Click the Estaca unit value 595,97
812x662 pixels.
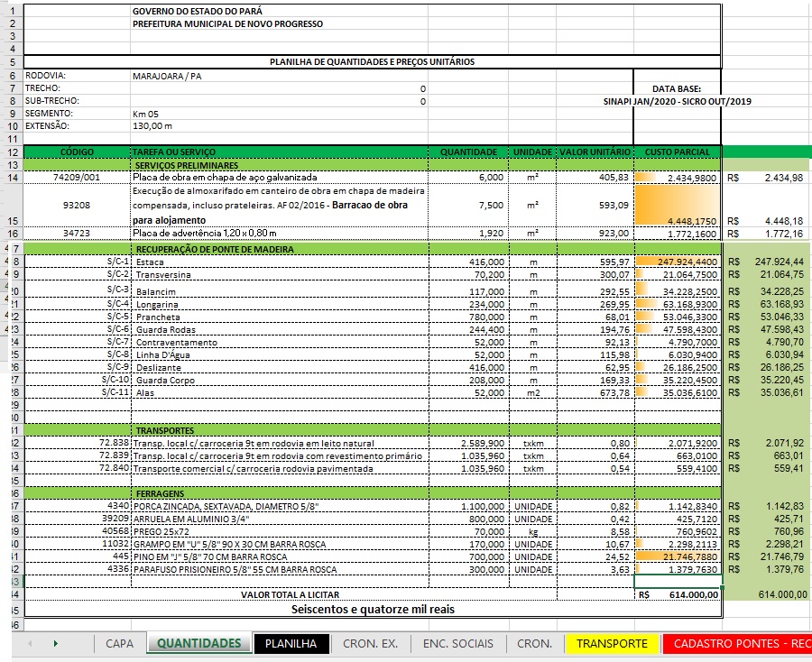point(595,262)
